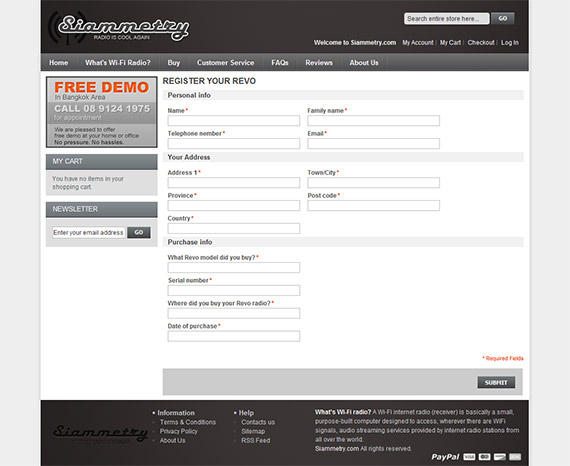Click the PayPal logo in the footer
Screen dimensions: 570x466
(445, 457)
